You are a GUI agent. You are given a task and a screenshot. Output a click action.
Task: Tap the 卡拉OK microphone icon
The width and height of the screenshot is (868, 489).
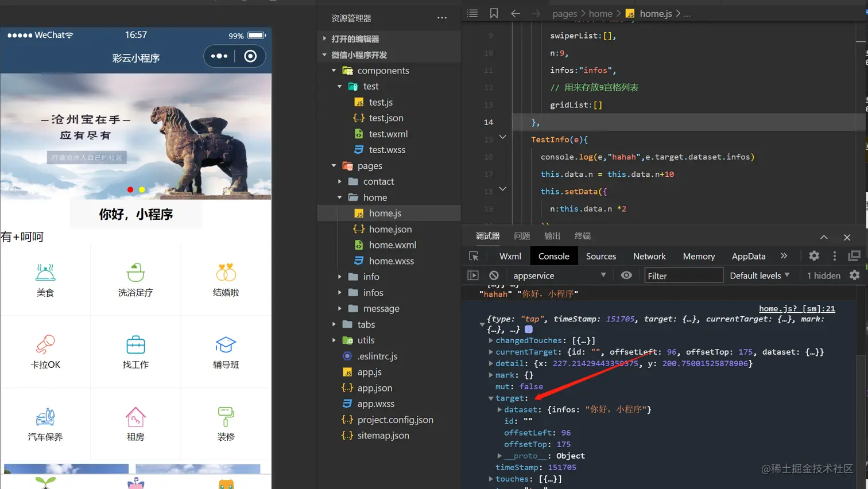pos(45,344)
